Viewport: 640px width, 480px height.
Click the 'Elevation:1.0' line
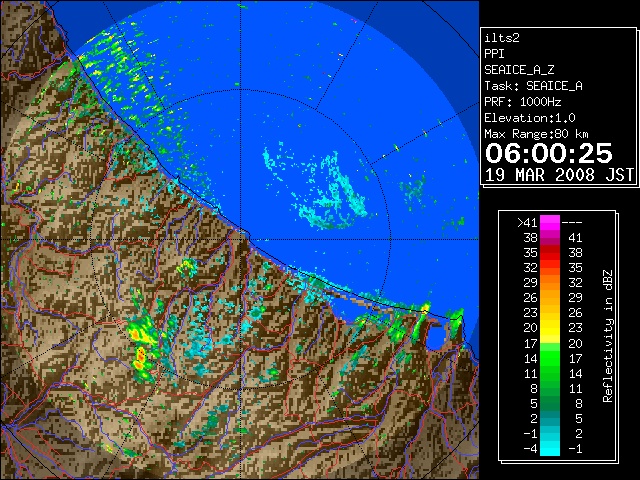pos(530,118)
